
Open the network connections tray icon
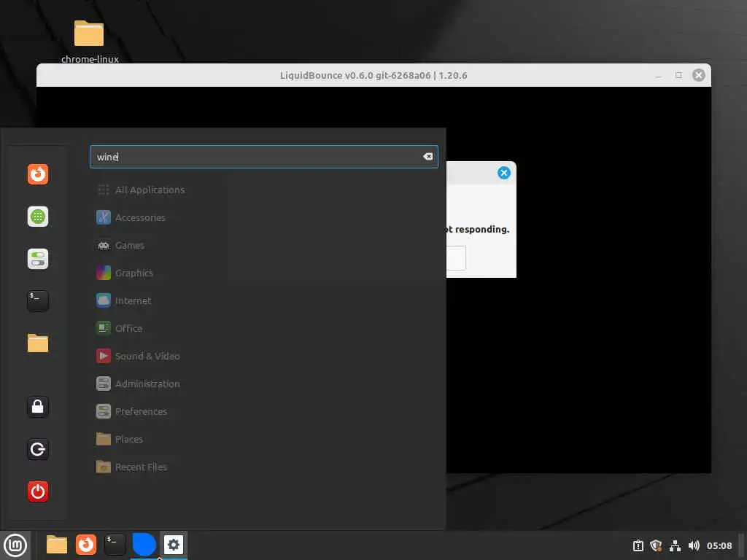[x=675, y=545]
